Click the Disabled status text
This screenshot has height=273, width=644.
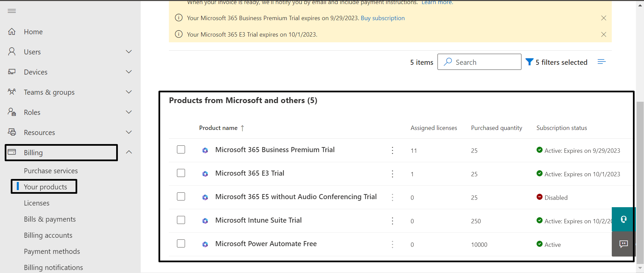[556, 198]
